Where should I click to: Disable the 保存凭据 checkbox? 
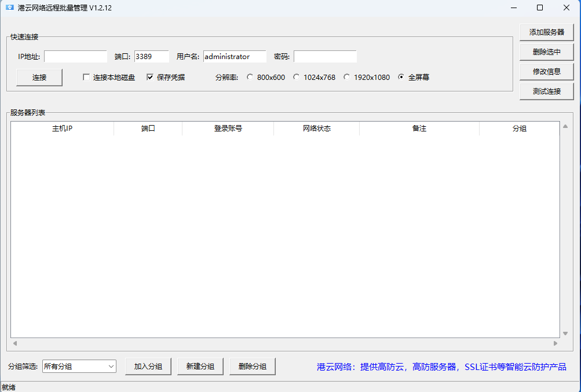(149, 77)
